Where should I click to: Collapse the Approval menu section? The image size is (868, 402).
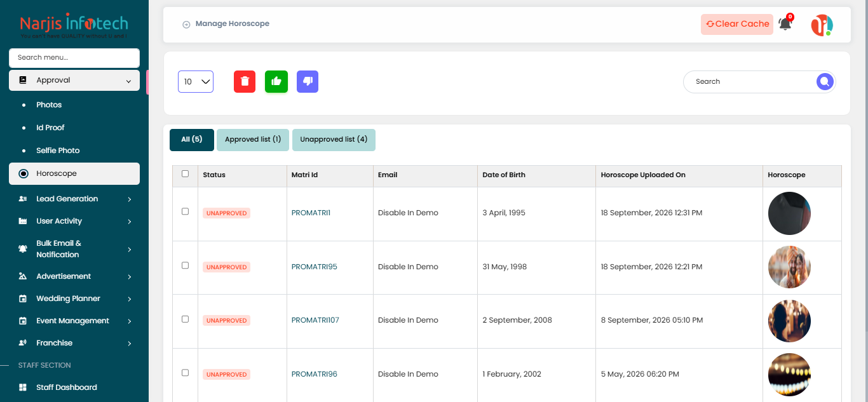pyautogui.click(x=129, y=81)
